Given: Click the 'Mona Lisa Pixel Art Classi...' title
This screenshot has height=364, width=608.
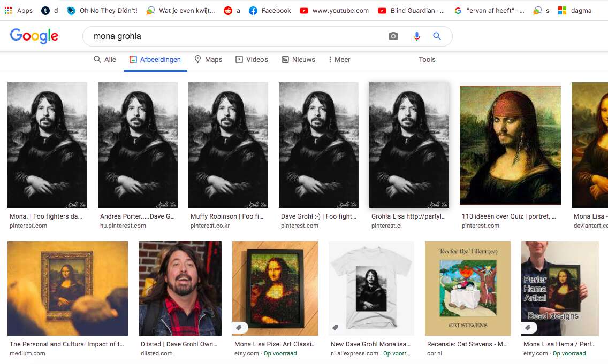Looking at the screenshot, I should [x=275, y=344].
